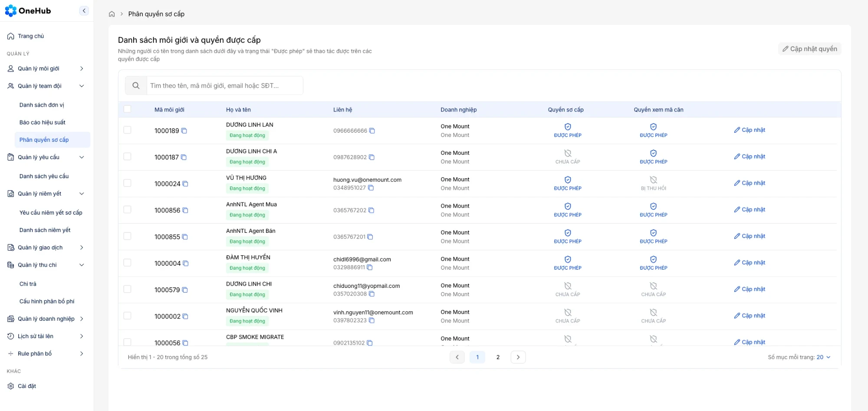The width and height of the screenshot is (868, 411).
Task: Copy broker code 1000004 icon
Action: [x=186, y=263]
